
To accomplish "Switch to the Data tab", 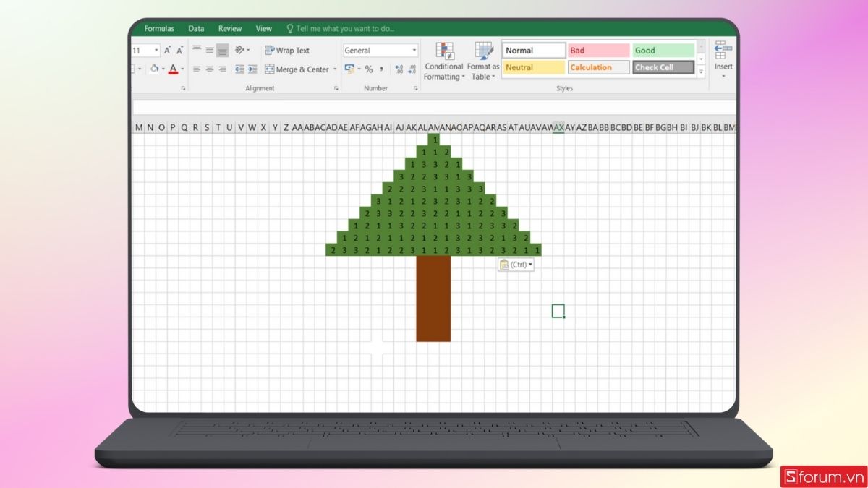I will (x=196, y=29).
